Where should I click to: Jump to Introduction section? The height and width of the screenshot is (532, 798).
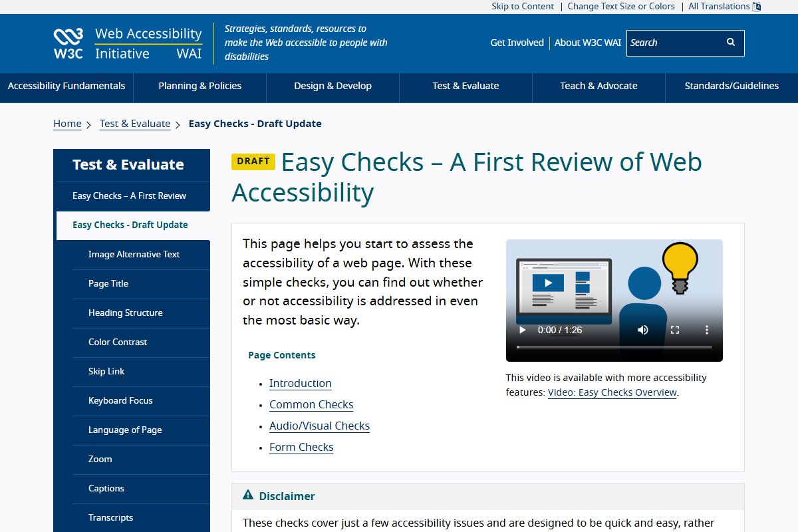coord(301,384)
